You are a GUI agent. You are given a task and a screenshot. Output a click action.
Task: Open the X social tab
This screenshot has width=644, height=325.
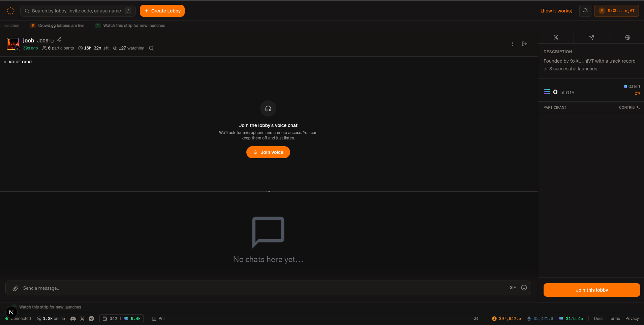click(x=556, y=37)
